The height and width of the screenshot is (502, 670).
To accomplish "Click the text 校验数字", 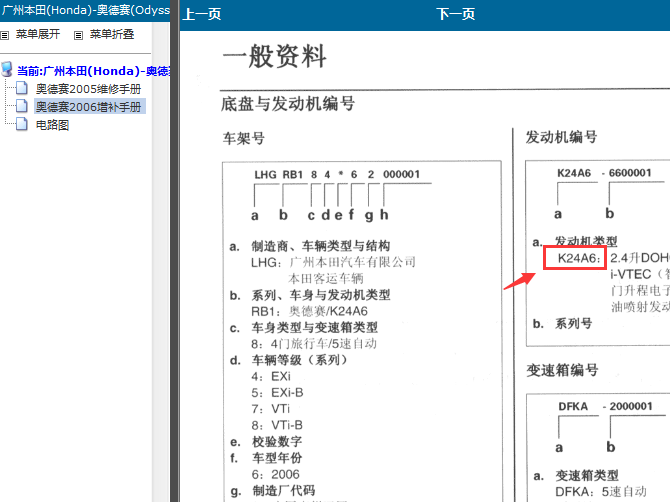I will click(x=277, y=441).
